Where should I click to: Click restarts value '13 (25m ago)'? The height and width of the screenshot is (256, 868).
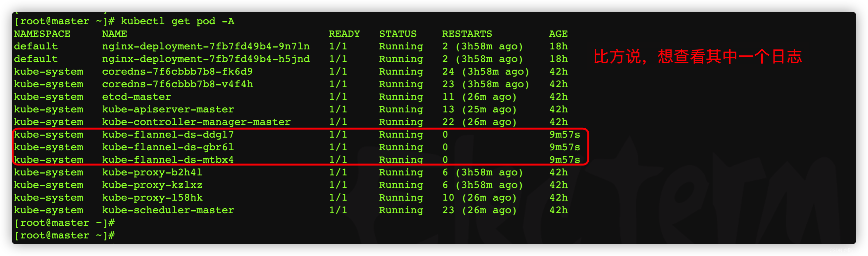(479, 109)
